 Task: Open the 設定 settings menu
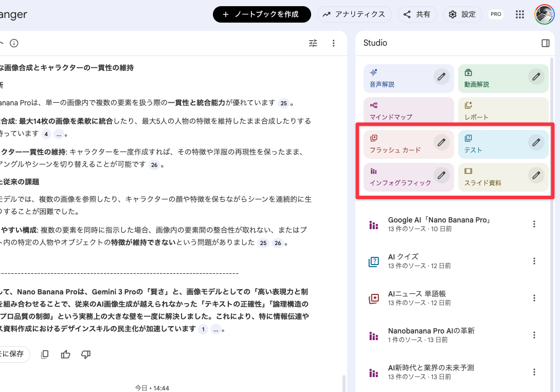click(x=462, y=14)
